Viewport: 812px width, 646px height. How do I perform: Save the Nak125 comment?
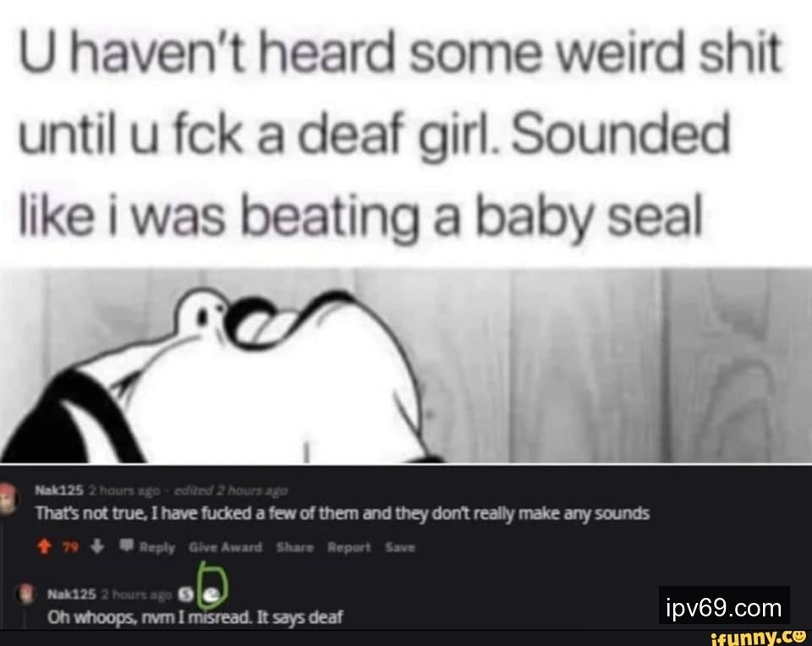coord(400,547)
